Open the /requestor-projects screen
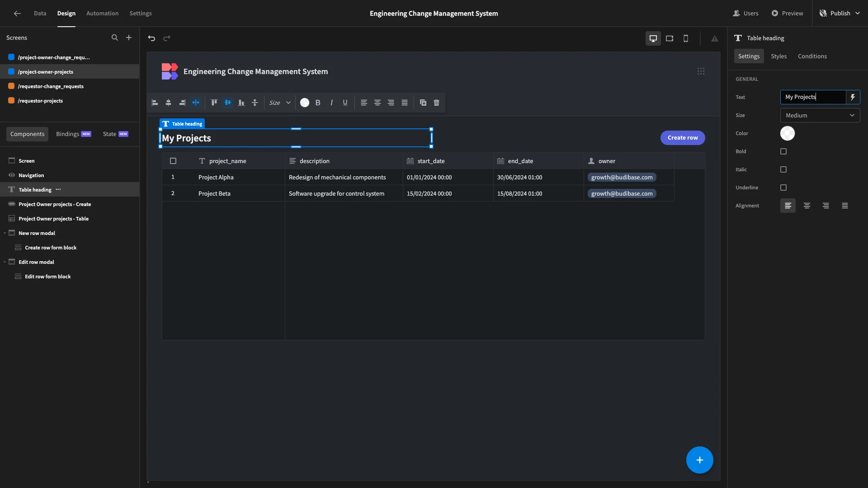This screenshot has width=868, height=488. pyautogui.click(x=70, y=101)
